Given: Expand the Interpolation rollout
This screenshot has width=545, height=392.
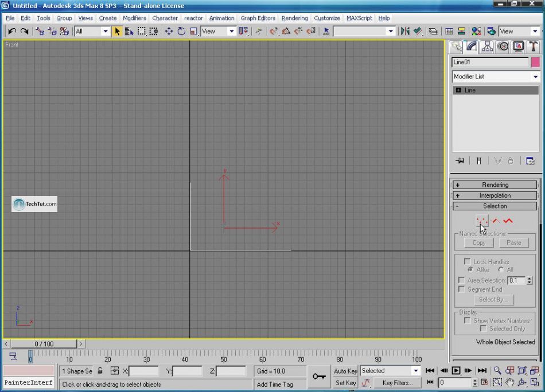Looking at the screenshot, I should tap(495, 195).
